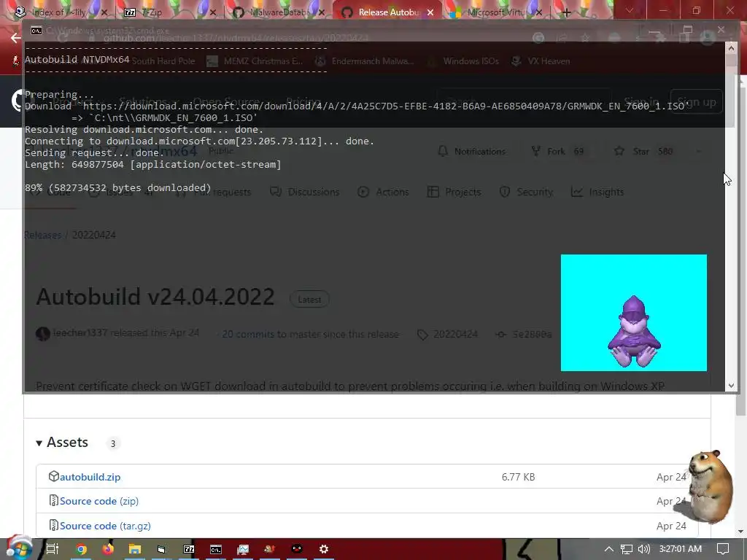Click the Star button on GitHub page behind cmd
Image resolution: width=747 pixels, height=560 pixels.
point(643,152)
